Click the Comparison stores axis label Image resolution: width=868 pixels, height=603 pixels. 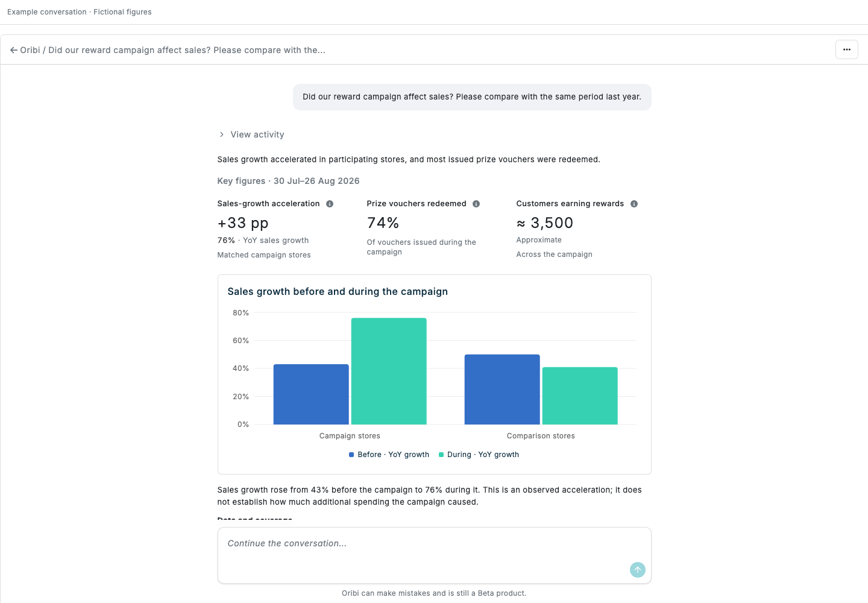[x=541, y=436]
